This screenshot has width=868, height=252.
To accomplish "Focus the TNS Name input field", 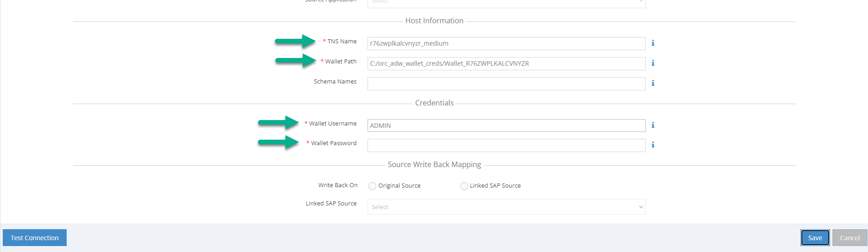I will [x=506, y=43].
